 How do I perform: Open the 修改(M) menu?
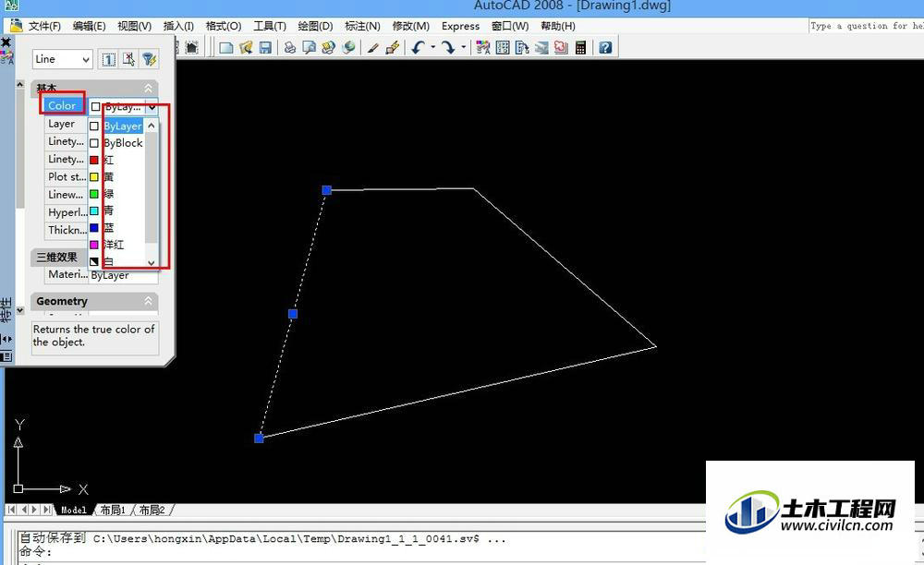(411, 26)
